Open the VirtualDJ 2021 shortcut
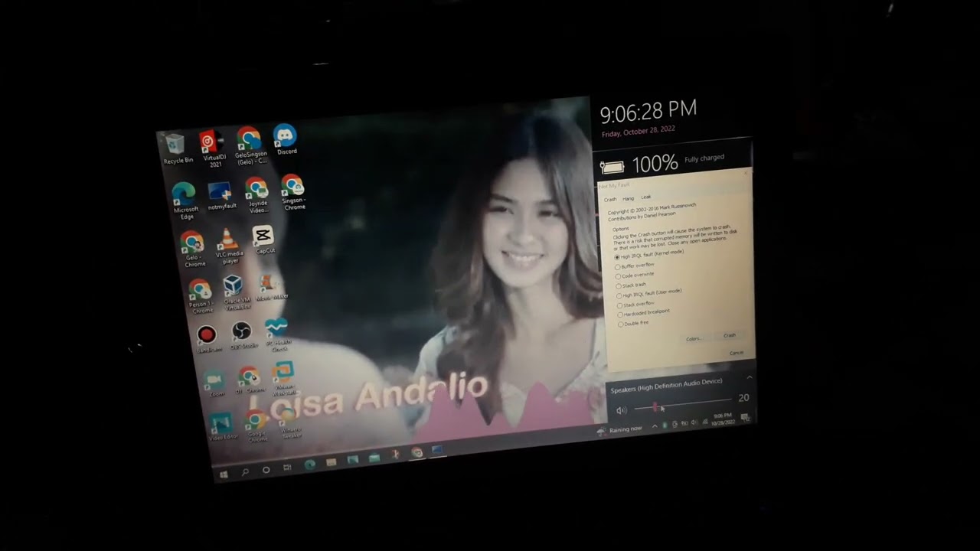 coord(212,148)
